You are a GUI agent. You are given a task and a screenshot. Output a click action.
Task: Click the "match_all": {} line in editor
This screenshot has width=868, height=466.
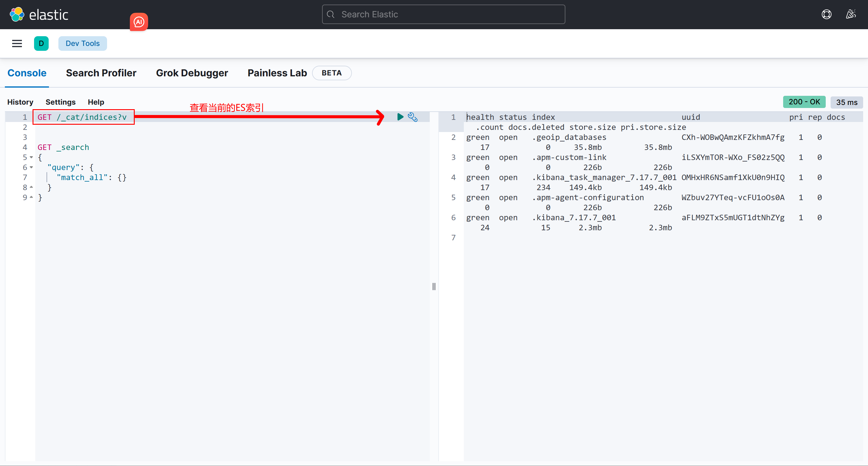coord(92,178)
